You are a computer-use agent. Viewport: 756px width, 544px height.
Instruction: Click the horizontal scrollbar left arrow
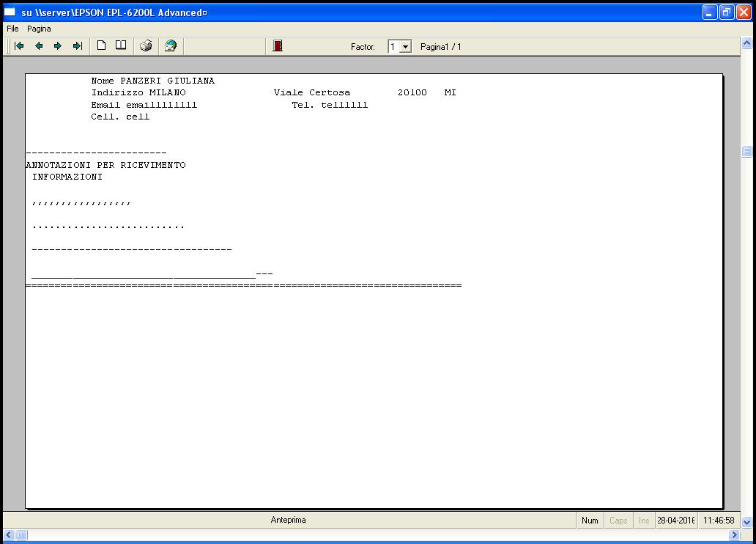pyautogui.click(x=9, y=534)
